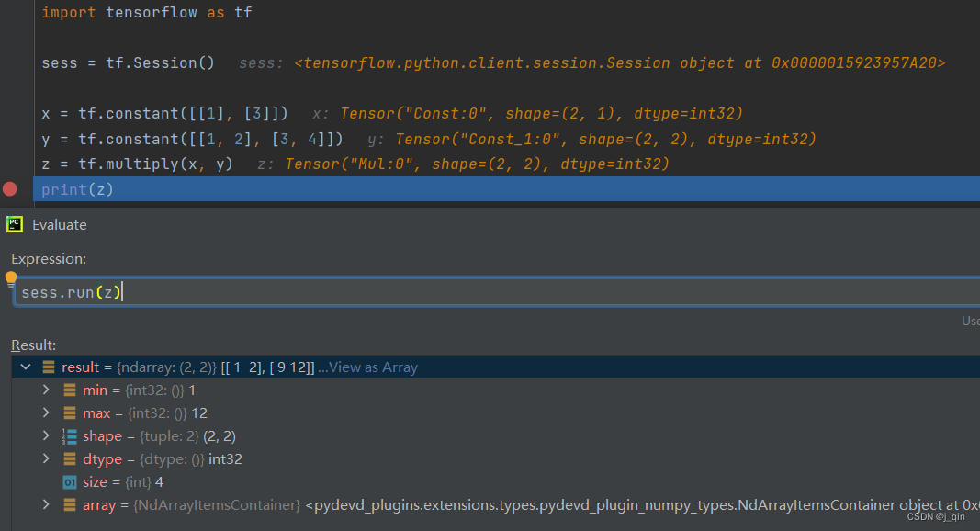The image size is (980, 531).
Task: Click the tuple icon beside shape
Action: [x=69, y=435]
